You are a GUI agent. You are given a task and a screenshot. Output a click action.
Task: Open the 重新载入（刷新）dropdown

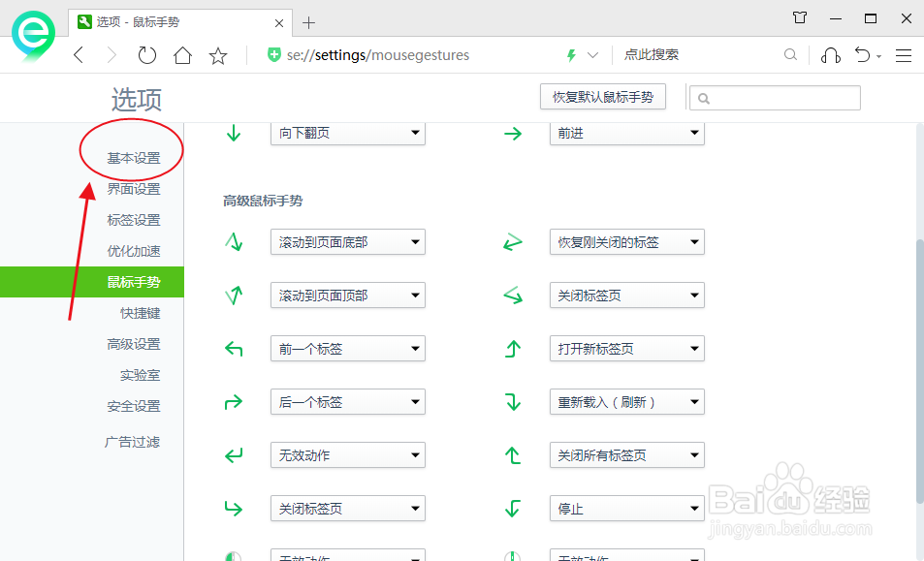tap(627, 402)
